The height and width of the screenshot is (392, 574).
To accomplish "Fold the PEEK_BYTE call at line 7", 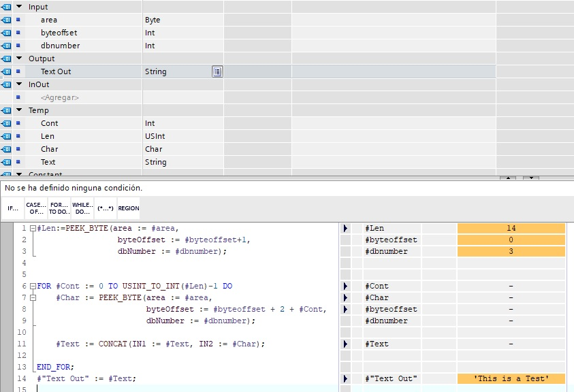I will [x=33, y=298].
